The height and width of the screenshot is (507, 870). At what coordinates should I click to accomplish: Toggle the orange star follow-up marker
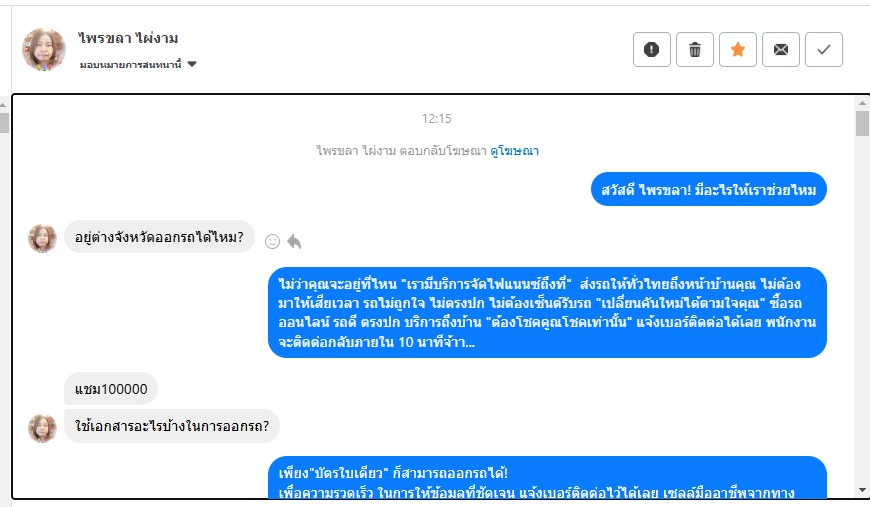pyautogui.click(x=737, y=49)
